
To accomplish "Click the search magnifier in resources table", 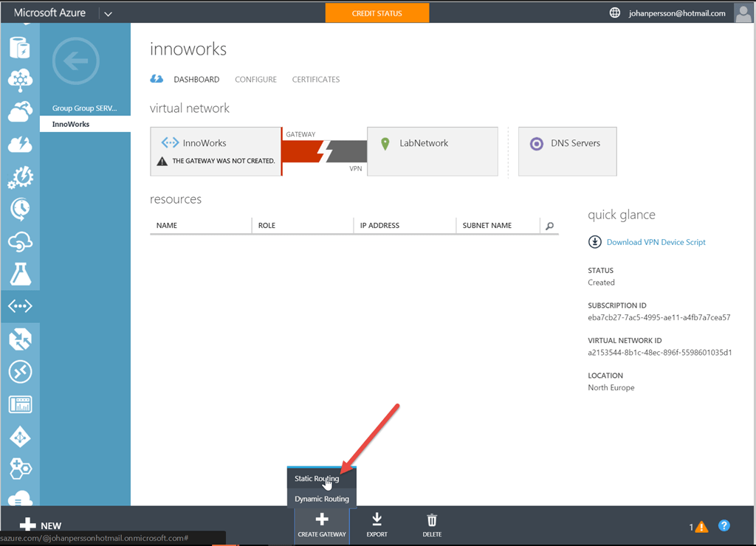I will [x=549, y=226].
